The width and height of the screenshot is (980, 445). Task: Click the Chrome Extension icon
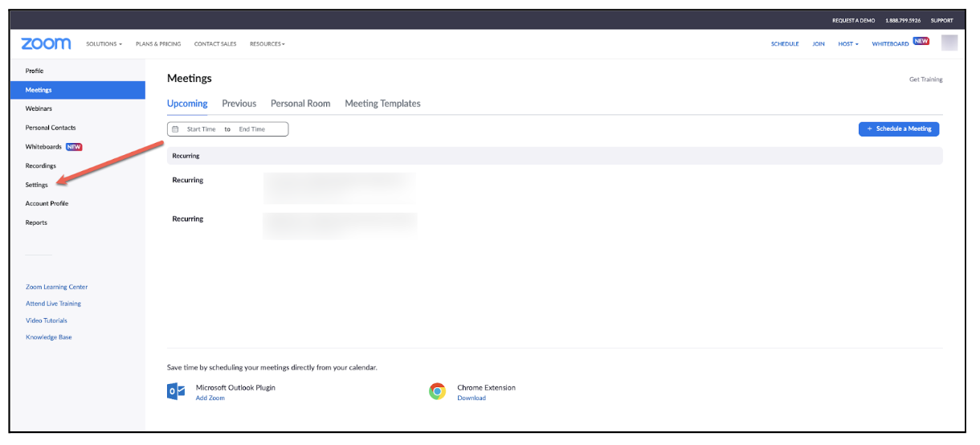pos(437,391)
